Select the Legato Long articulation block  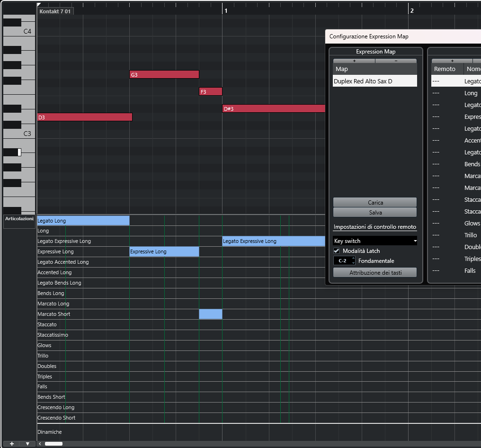(83, 221)
